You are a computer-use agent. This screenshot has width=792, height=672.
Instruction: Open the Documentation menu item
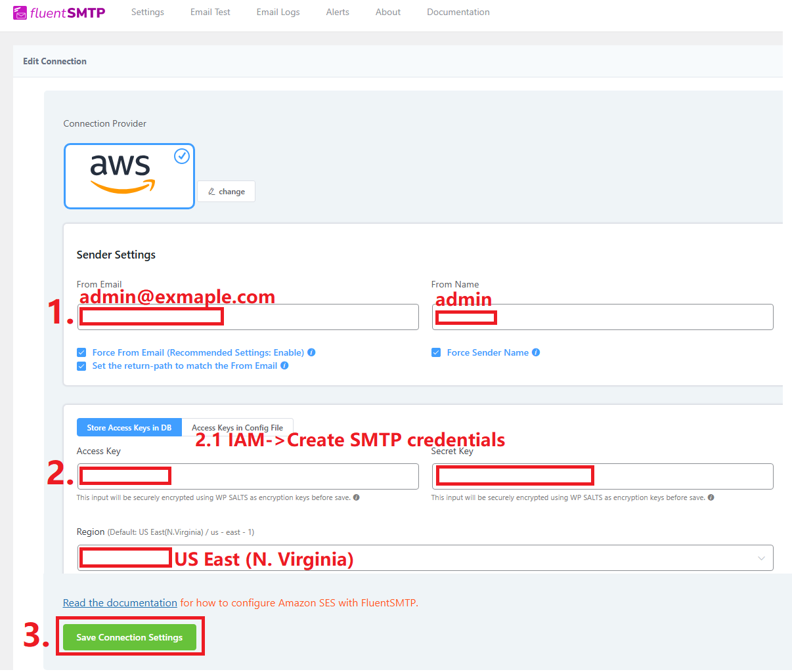click(458, 12)
